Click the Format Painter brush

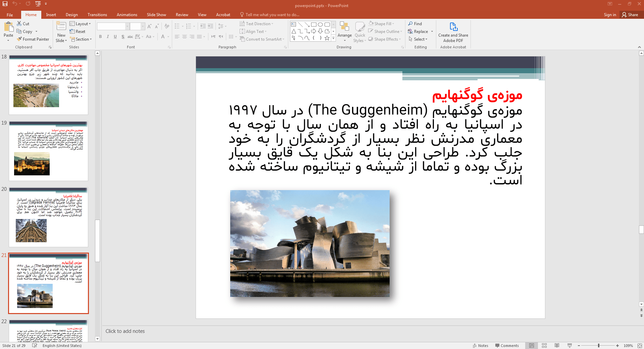click(19, 39)
